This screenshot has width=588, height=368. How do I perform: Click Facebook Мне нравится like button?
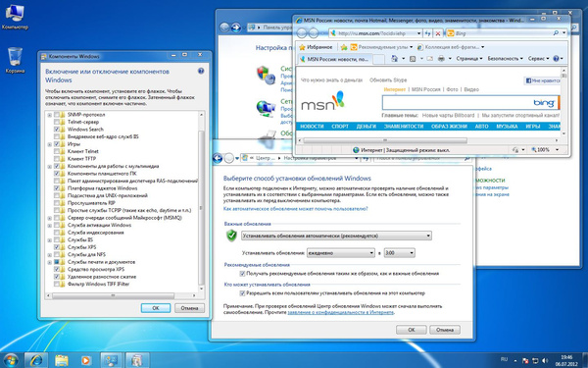[x=542, y=80]
